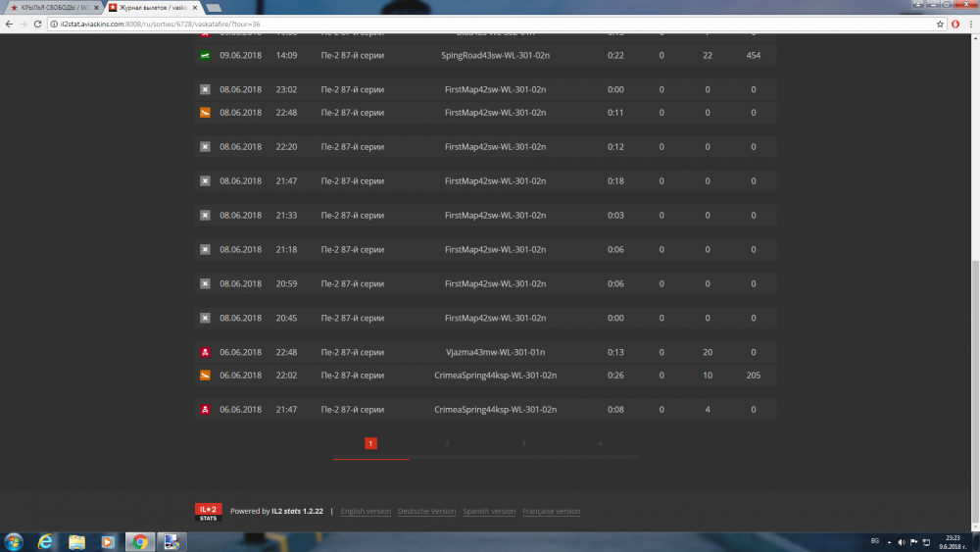The width and height of the screenshot is (980, 552).
Task: Bookmark this page with the star icon
Action: (940, 24)
